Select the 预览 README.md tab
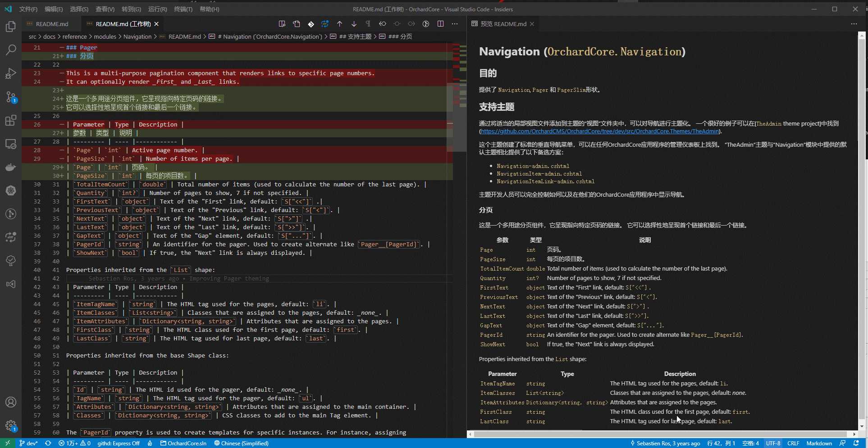Viewport: 868px width, 448px height. 503,24
